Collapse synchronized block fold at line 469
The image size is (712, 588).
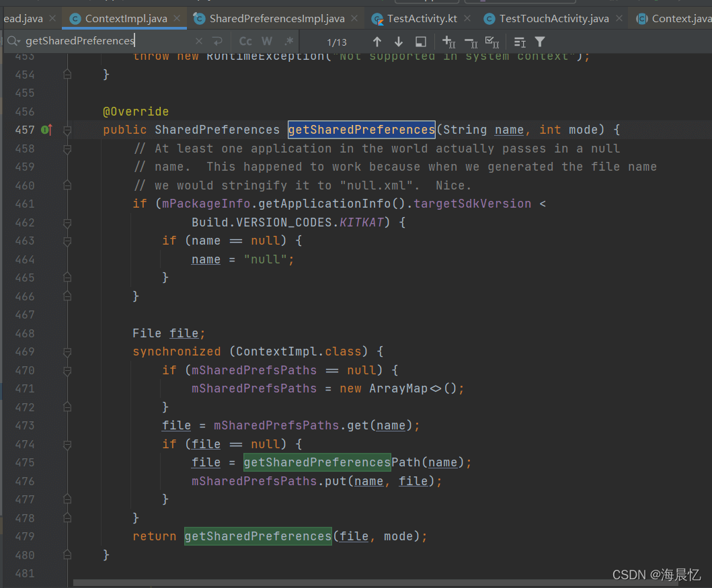click(x=67, y=352)
